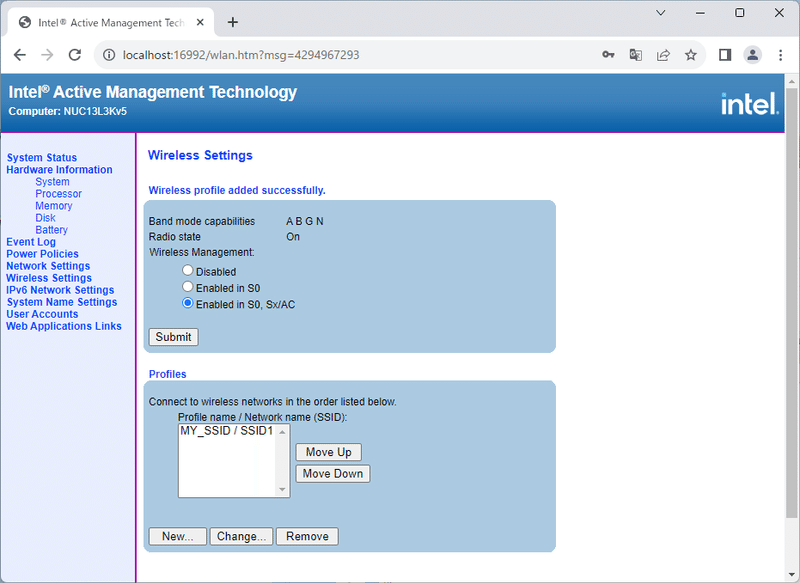Click 'Computer: NUC13L3Kv5' header text
Image resolution: width=800 pixels, height=583 pixels.
68,111
